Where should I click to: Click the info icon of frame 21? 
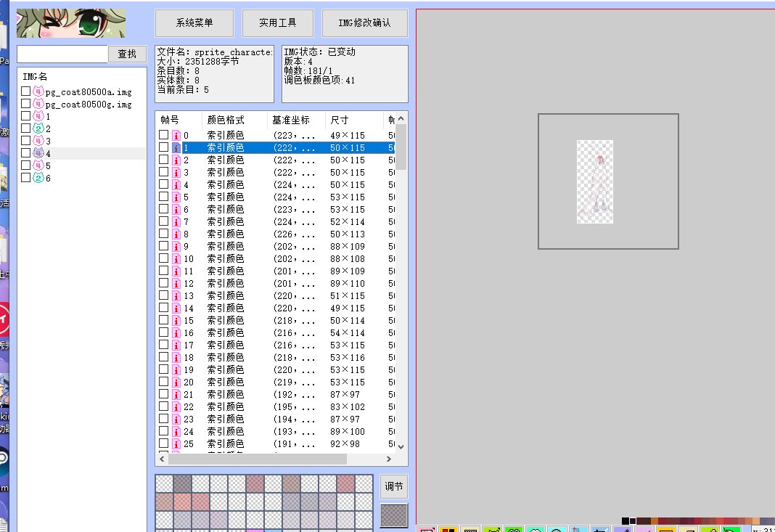176,395
